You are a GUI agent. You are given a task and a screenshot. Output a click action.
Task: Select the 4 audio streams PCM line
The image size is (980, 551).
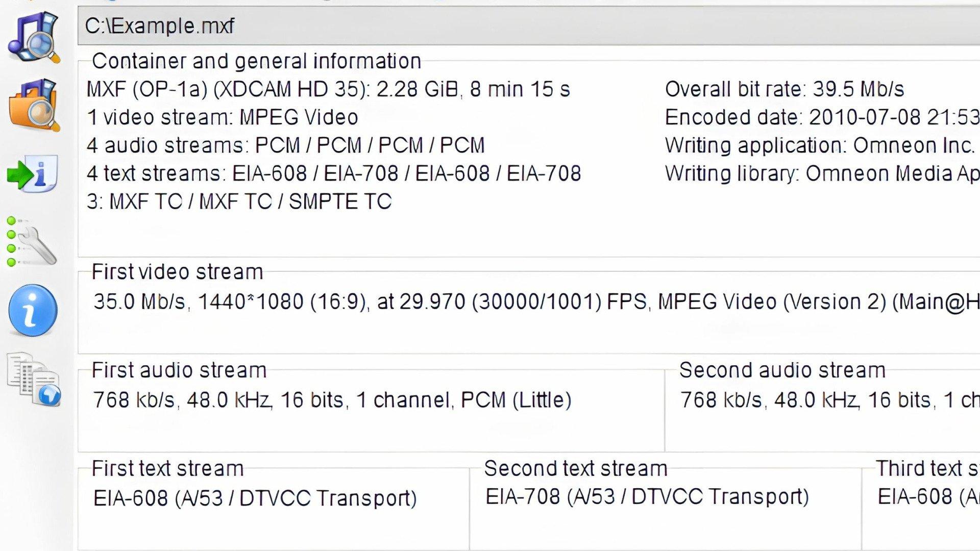(x=286, y=145)
